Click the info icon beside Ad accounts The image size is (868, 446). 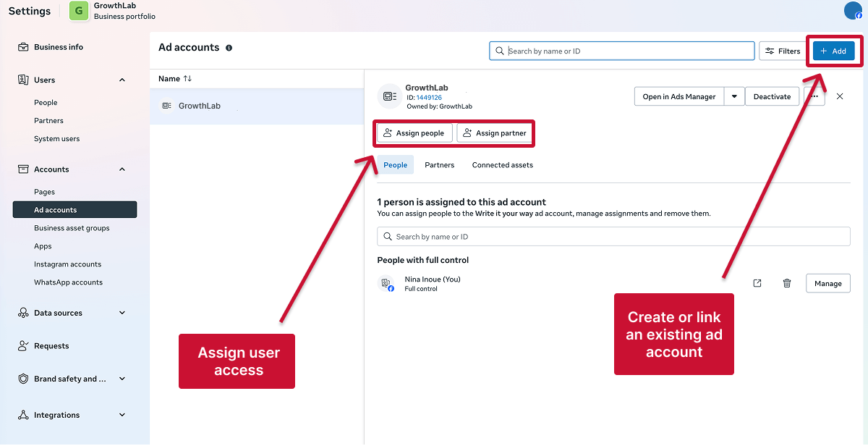click(x=229, y=48)
